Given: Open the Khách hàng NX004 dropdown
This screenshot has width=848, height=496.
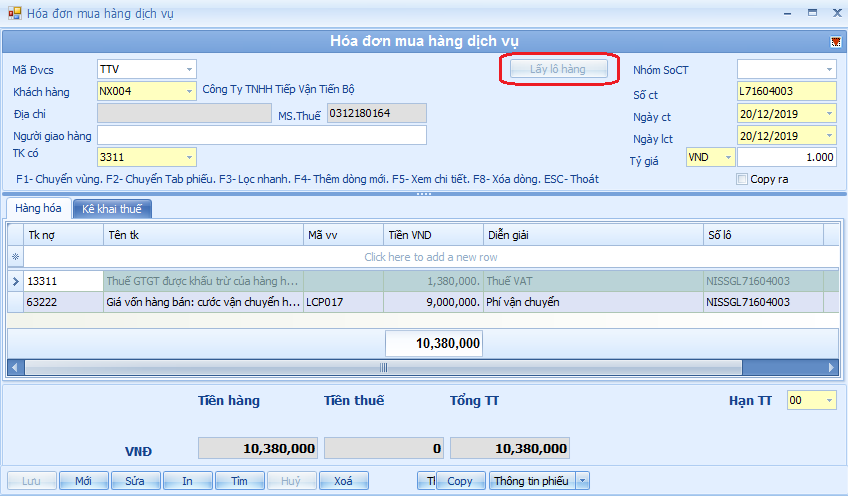Looking at the screenshot, I should tap(189, 91).
